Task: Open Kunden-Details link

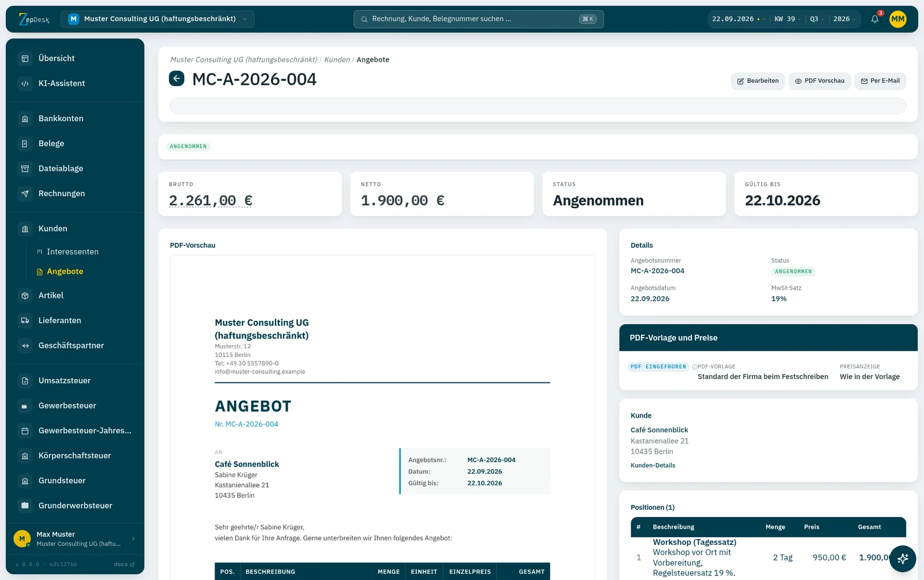Action: tap(653, 466)
